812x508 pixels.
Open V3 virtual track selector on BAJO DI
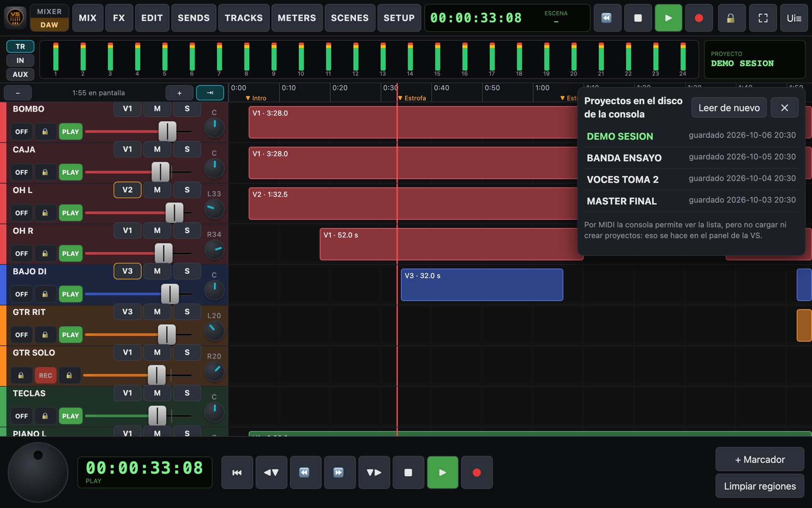[127, 271]
